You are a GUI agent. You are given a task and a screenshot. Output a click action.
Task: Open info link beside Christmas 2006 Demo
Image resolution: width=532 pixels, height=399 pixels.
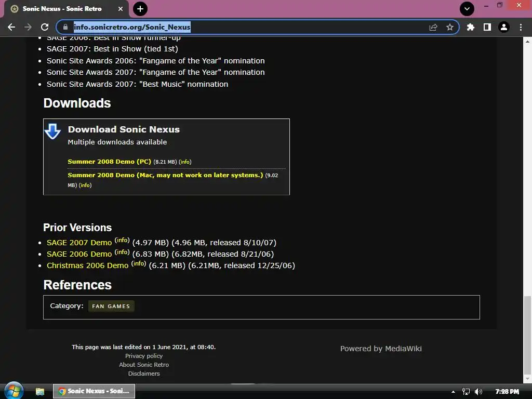pos(138,263)
